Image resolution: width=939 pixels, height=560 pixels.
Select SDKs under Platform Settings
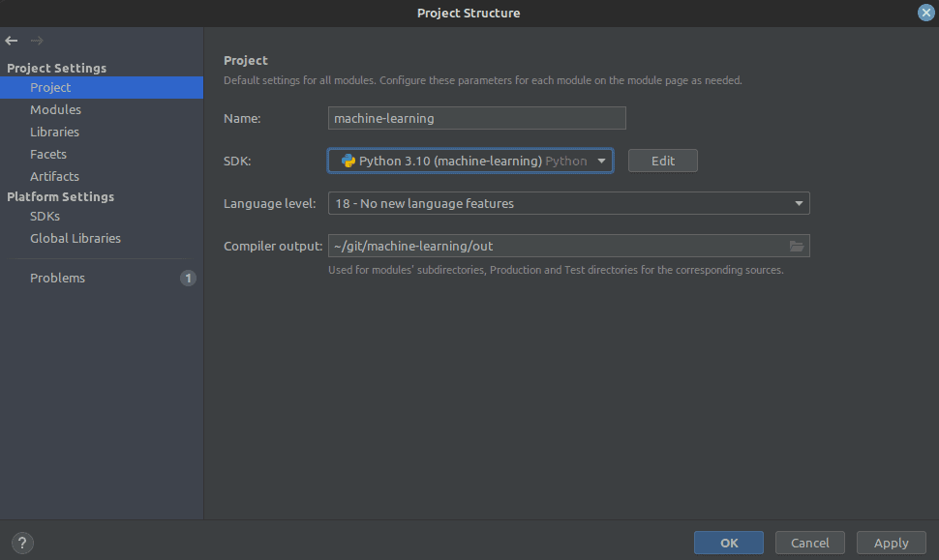click(45, 216)
